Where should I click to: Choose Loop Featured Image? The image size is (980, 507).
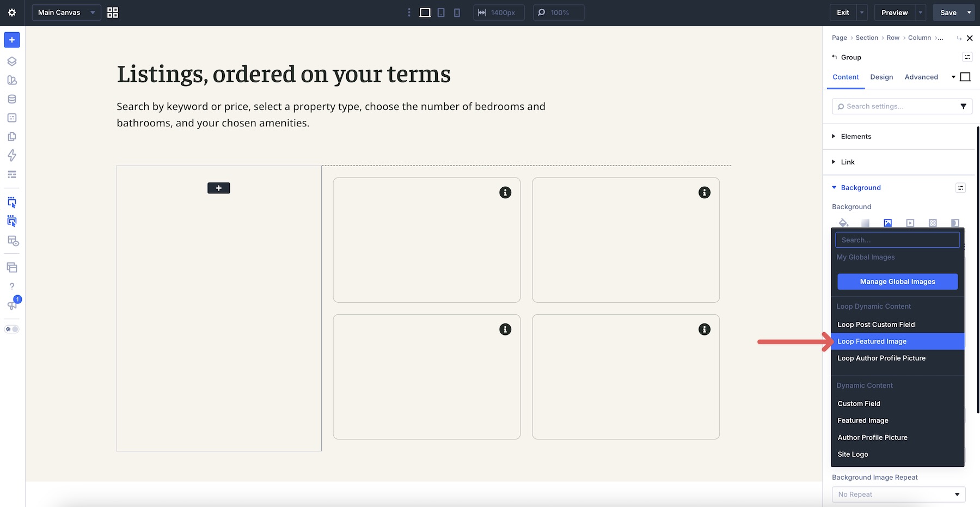[898, 341]
